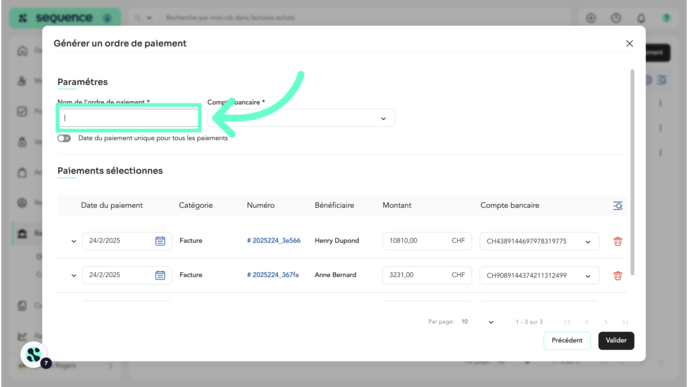Viewport: 688px width, 387px height.
Task: Click the bank icon in sidebar
Action: pos(22,233)
